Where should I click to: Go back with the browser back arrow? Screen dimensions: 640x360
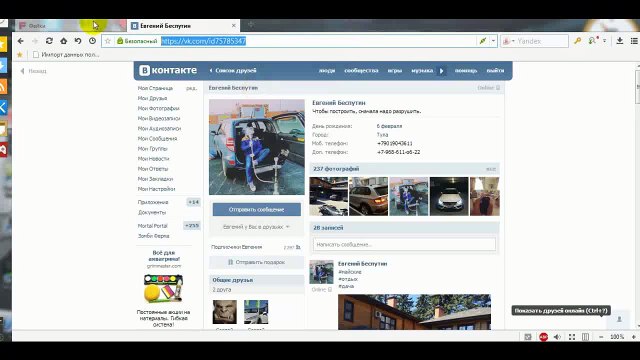tap(21, 41)
